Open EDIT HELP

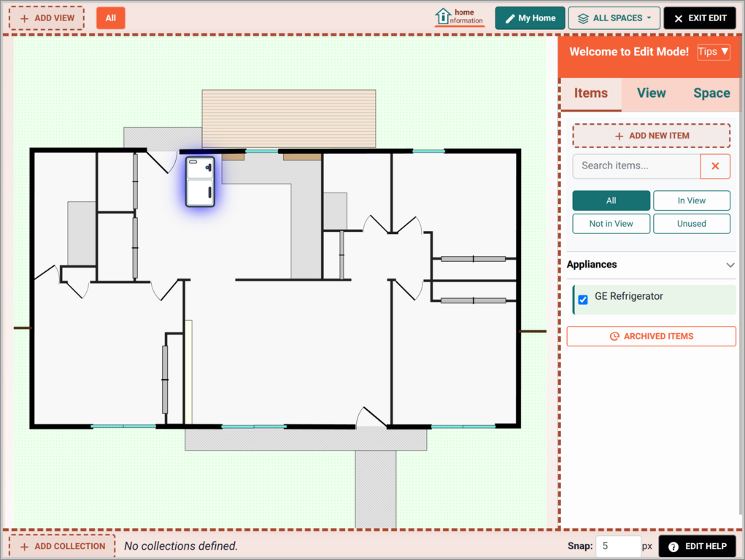pos(697,546)
